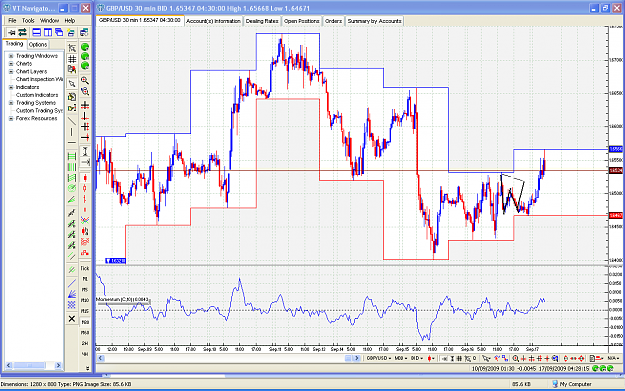Viewport: 625px width, 391px height.
Task: Click the Momentum indicator label
Action: coord(122,299)
